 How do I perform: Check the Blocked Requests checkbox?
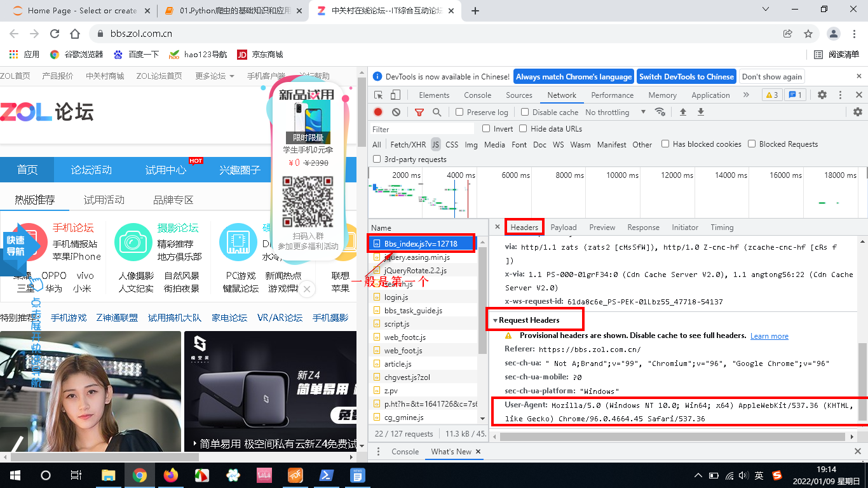(x=752, y=144)
